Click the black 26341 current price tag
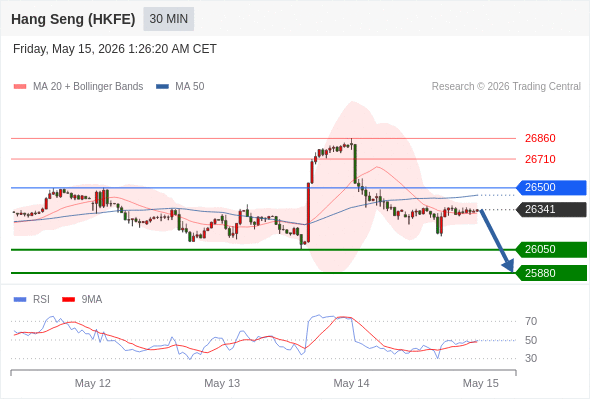Image resolution: width=590 pixels, height=400 pixels. pyautogui.click(x=551, y=210)
